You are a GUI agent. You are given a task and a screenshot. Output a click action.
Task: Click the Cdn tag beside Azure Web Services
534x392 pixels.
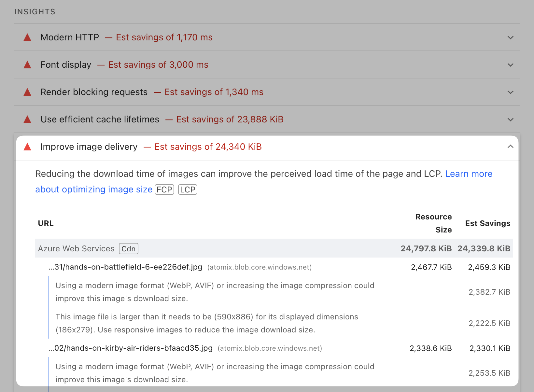point(129,249)
